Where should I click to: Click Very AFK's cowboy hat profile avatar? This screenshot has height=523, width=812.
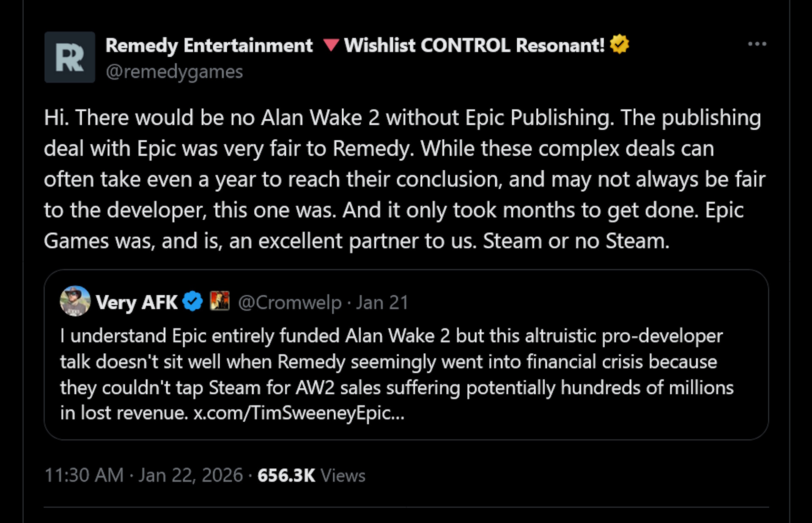point(75,302)
